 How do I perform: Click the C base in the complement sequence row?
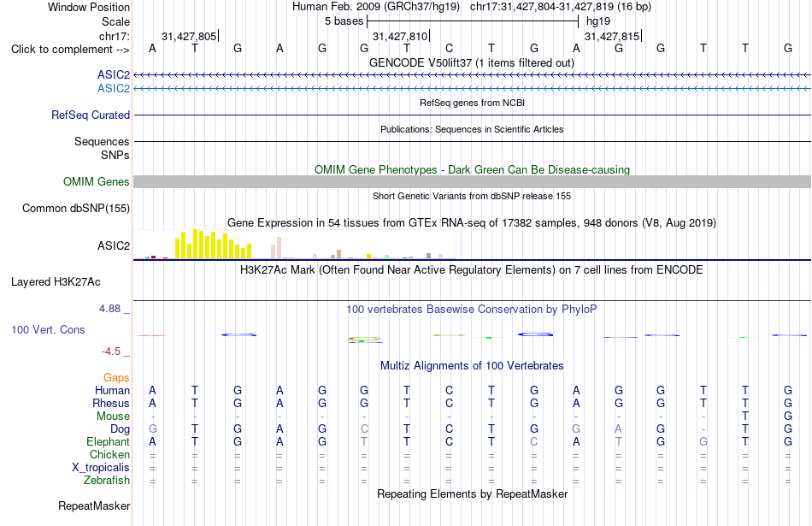(x=449, y=48)
